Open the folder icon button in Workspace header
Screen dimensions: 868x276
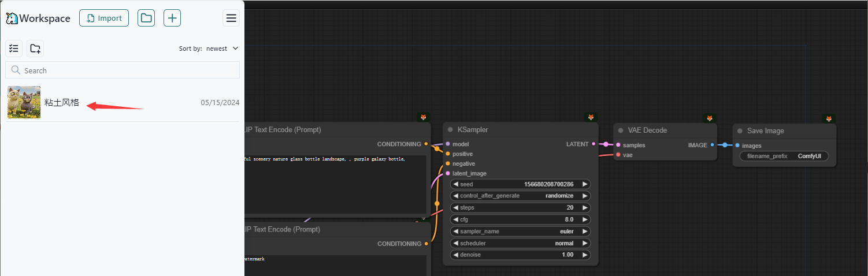click(146, 18)
